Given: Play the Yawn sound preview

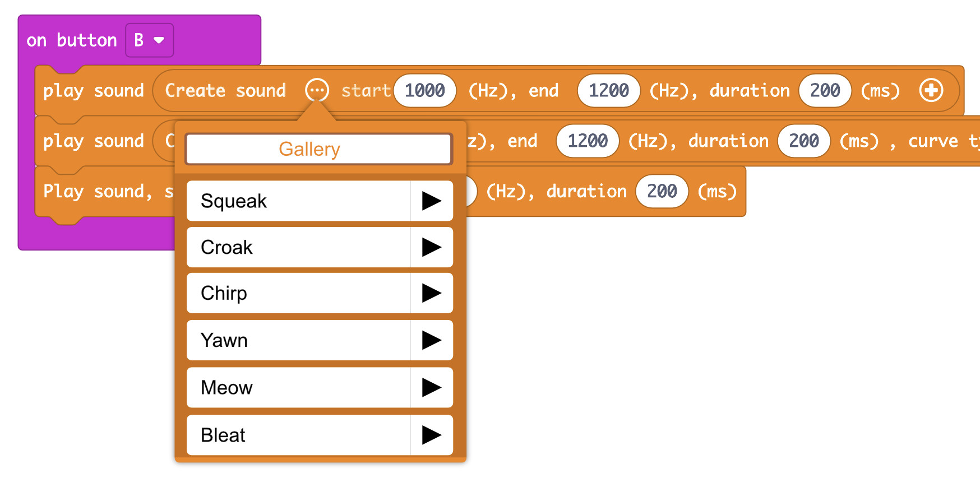Looking at the screenshot, I should click(x=432, y=340).
